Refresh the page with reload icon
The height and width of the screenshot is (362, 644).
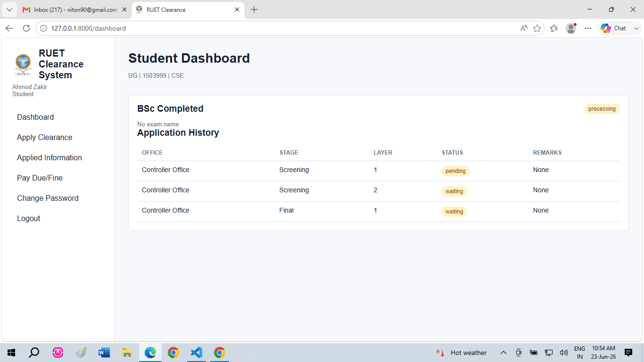(26, 28)
